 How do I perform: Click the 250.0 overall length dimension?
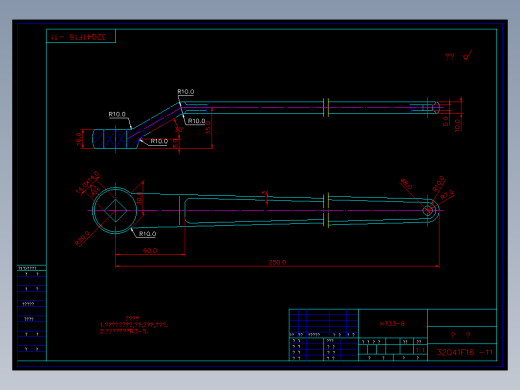277,262
